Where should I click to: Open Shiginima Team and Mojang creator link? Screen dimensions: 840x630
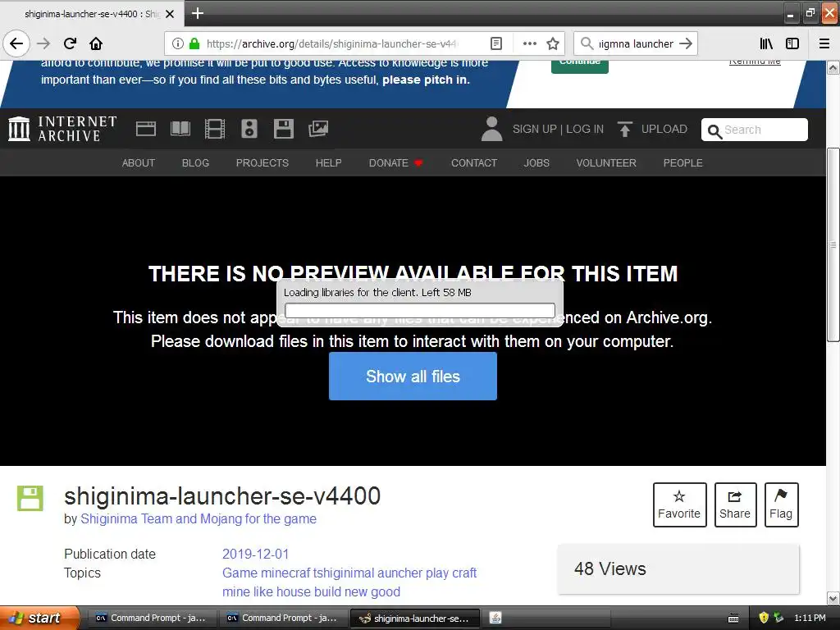[x=199, y=518]
